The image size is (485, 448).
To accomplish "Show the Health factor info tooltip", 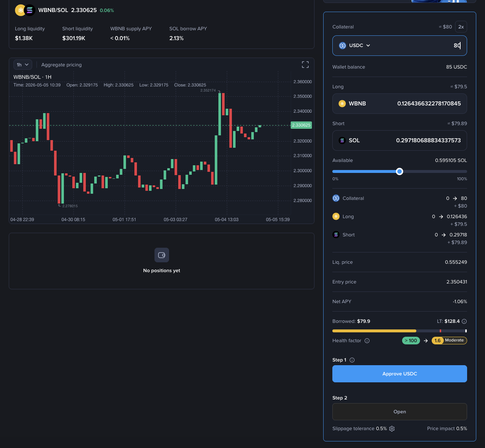I will 367,341.
